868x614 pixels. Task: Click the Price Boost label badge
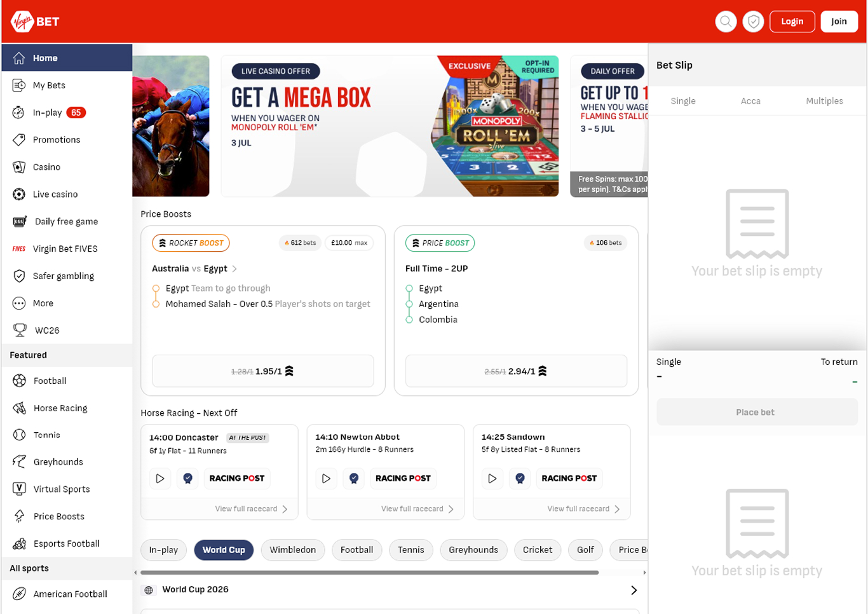pyautogui.click(x=440, y=243)
